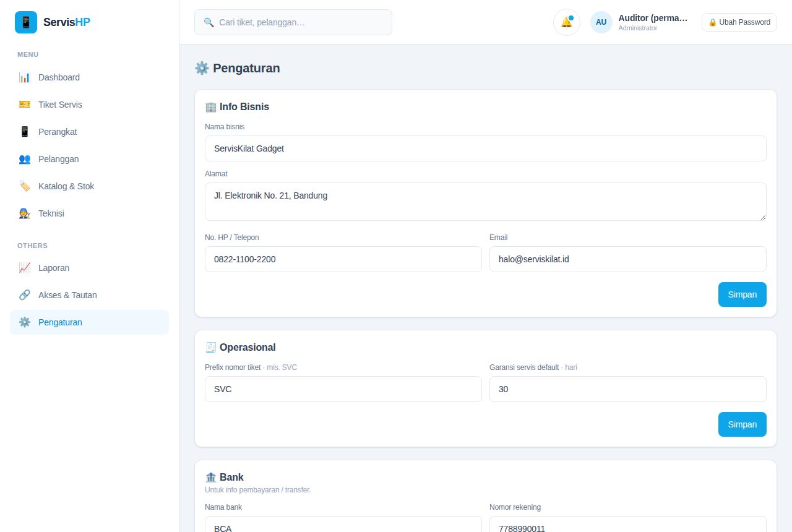
Task: Click the Pengaturan gear icon in sidebar
Action: [x=25, y=322]
